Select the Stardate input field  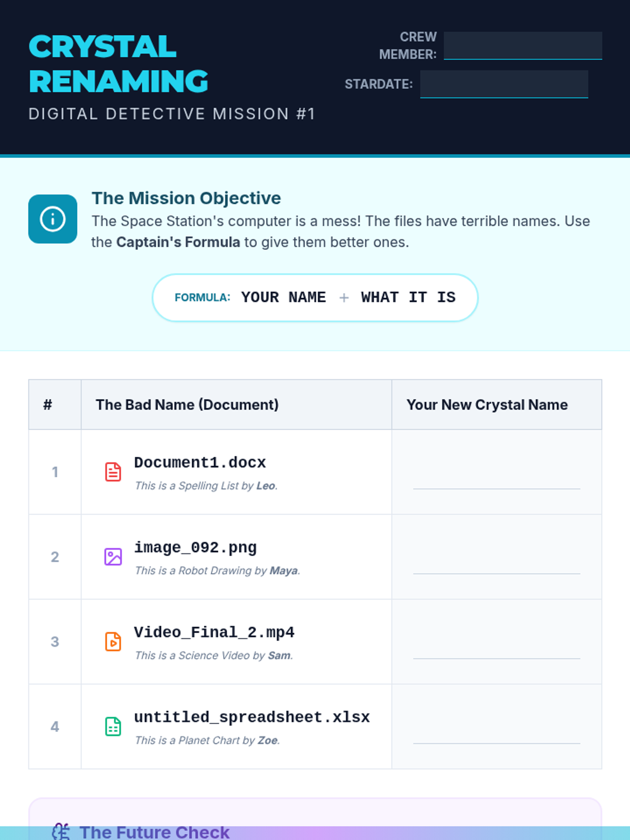503,84
